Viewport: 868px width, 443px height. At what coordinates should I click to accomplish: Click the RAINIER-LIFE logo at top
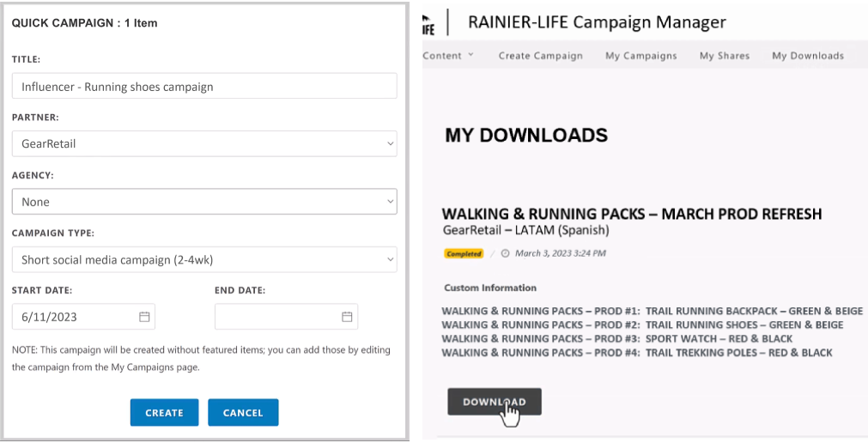[429, 25]
